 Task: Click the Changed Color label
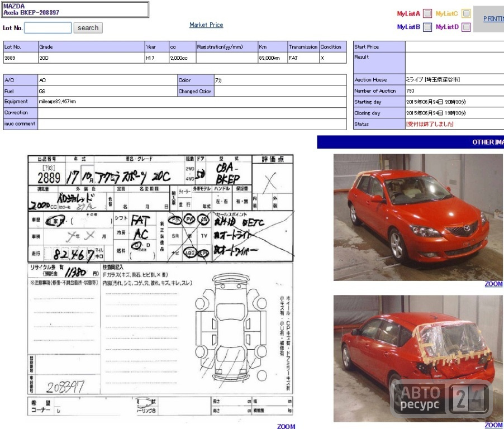click(195, 91)
